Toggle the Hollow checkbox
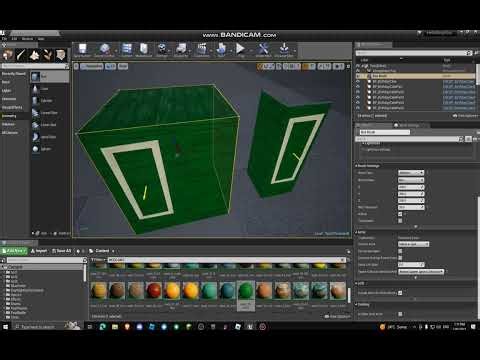Screen dimensions: 480x360 400,214
